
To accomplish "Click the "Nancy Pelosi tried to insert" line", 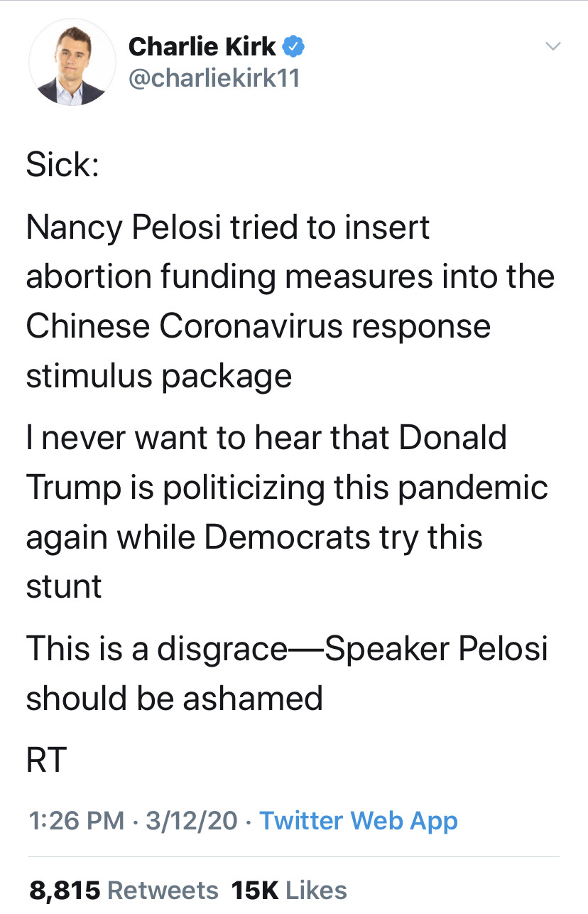I will tap(228, 227).
